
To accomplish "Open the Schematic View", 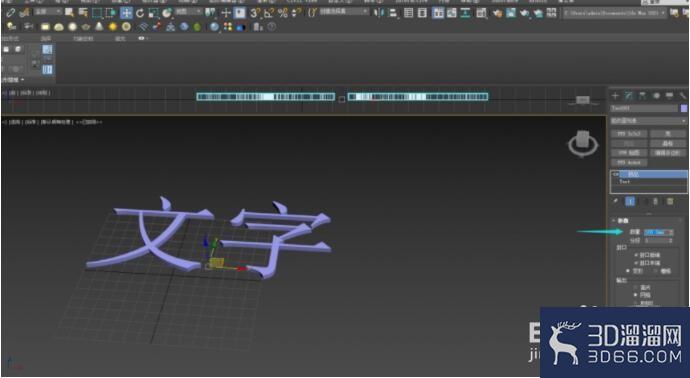I will click(x=466, y=13).
